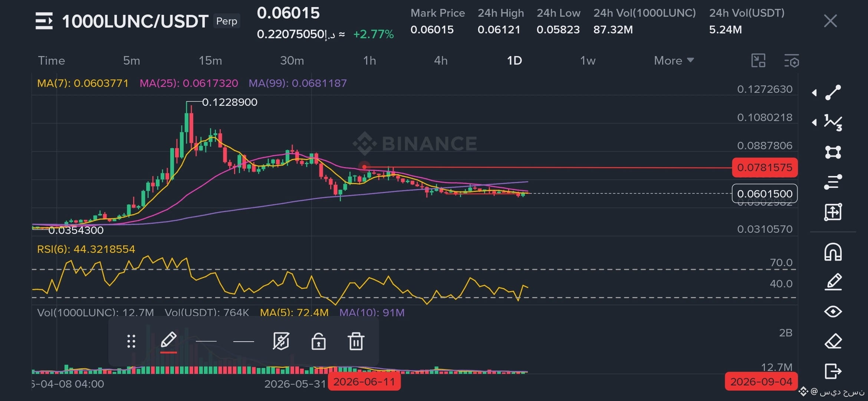Click the 24h Low value 0.05823

558,30
